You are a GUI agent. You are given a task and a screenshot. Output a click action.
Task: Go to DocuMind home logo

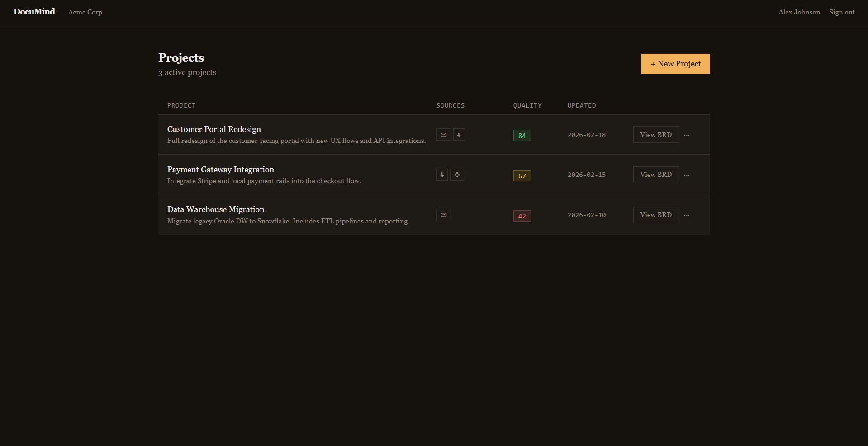[34, 12]
